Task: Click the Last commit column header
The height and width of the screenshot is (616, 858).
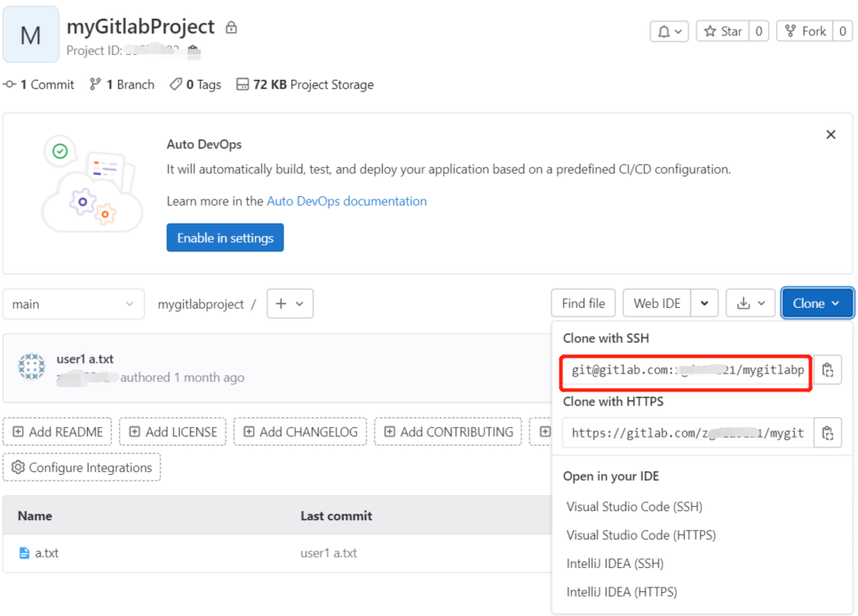Action: pyautogui.click(x=336, y=516)
